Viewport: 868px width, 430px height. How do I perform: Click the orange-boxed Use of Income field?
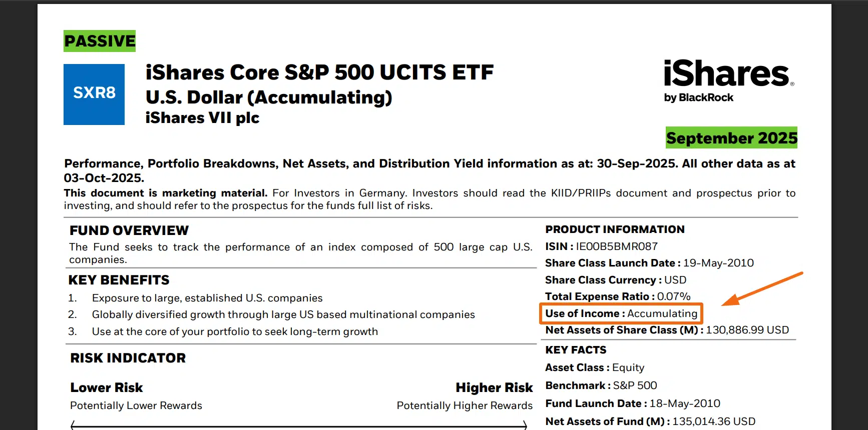[x=621, y=313]
